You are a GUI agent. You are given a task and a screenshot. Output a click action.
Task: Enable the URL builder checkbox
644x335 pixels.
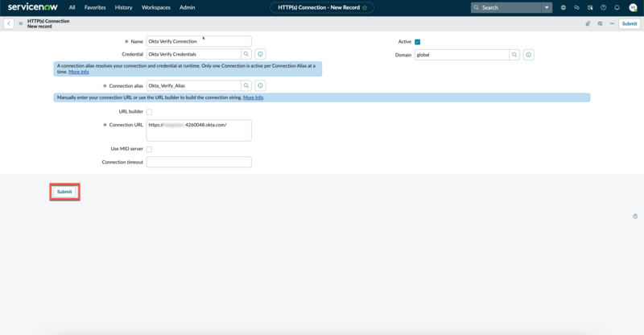point(149,112)
